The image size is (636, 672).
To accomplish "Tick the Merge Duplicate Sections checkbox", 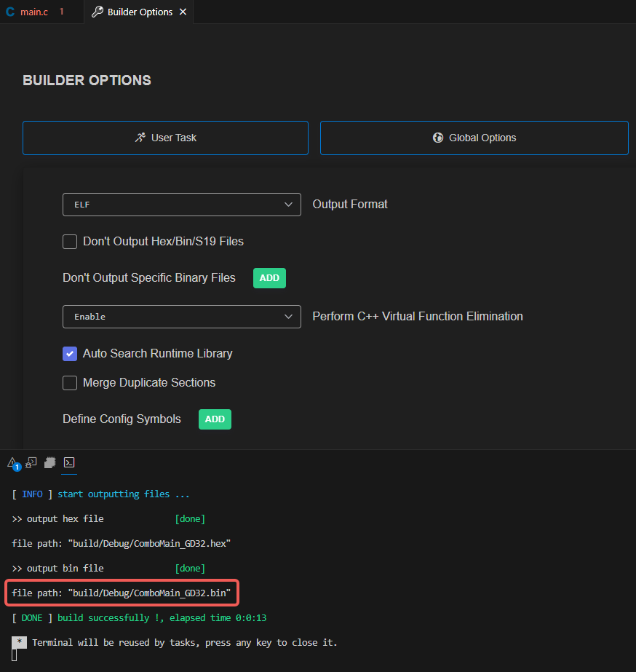I will [70, 383].
